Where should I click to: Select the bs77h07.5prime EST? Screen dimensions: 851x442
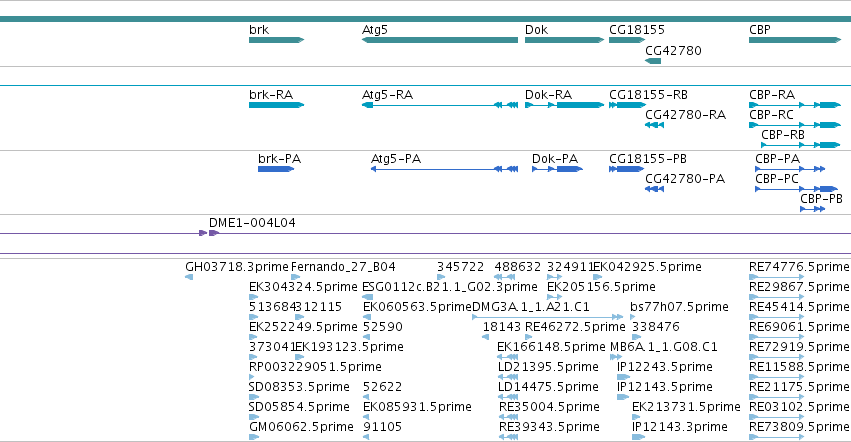(634, 317)
